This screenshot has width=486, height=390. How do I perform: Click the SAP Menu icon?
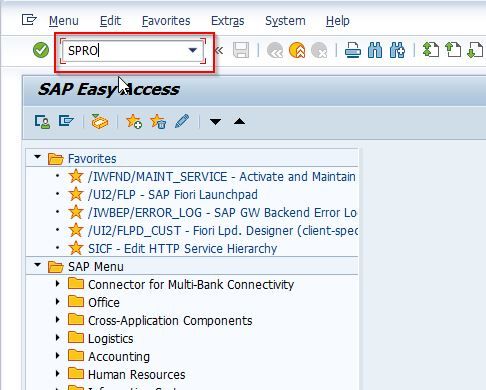[66, 121]
